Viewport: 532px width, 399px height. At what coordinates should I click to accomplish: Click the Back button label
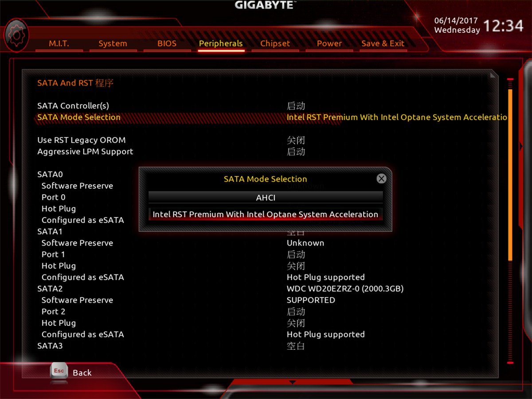click(x=82, y=373)
